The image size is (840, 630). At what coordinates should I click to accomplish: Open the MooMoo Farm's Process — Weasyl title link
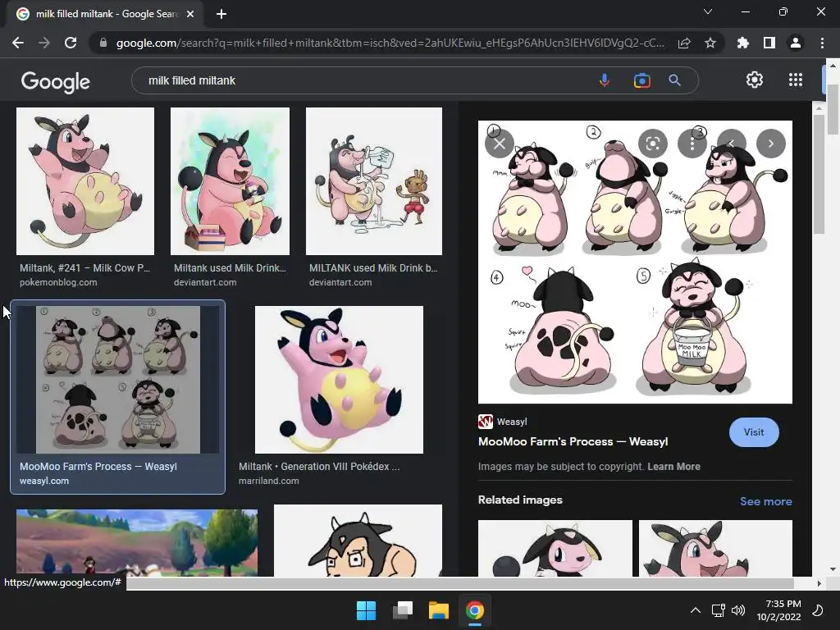coord(573,441)
